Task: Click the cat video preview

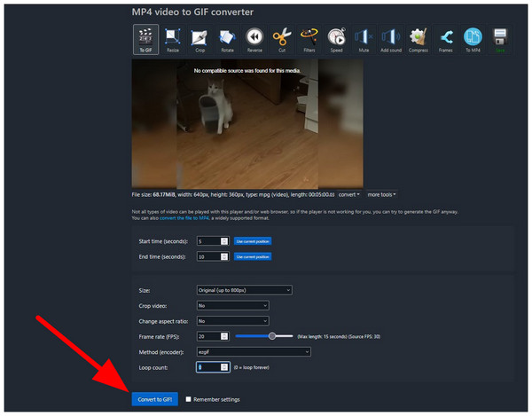Action: [x=247, y=124]
